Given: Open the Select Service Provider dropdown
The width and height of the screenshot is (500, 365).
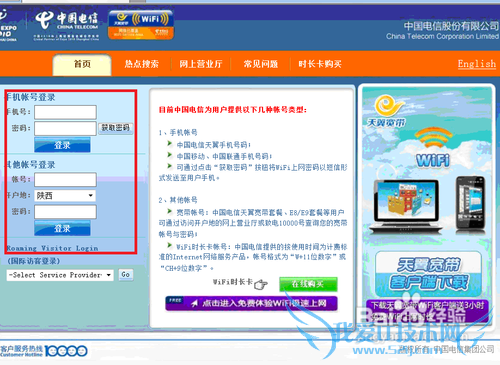Looking at the screenshot, I should (x=60, y=275).
